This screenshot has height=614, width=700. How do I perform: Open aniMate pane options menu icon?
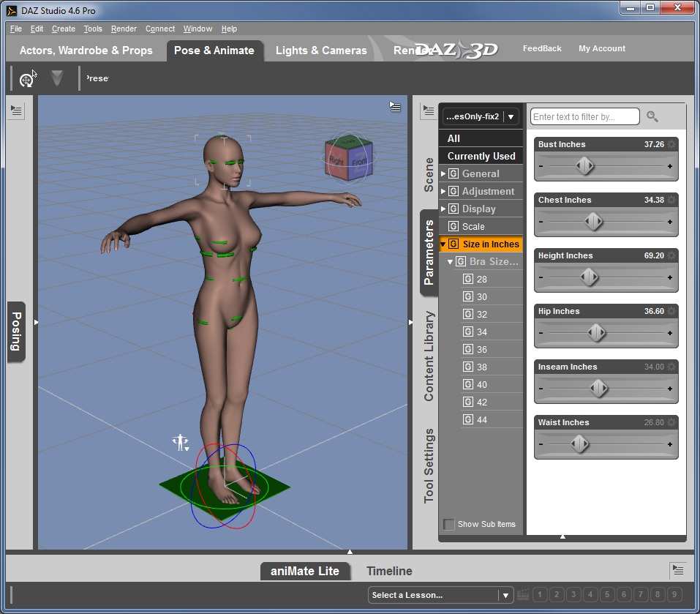(x=677, y=570)
